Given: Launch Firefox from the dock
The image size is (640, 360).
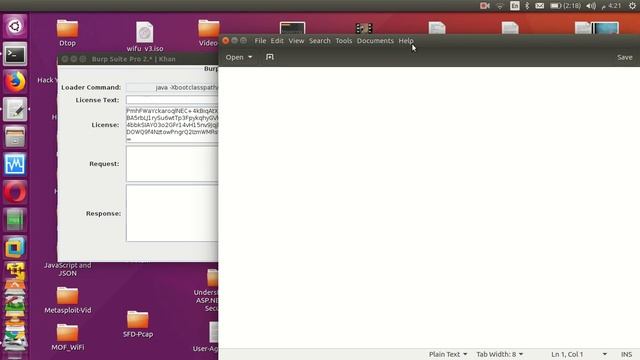Looking at the screenshot, I should pos(15,82).
